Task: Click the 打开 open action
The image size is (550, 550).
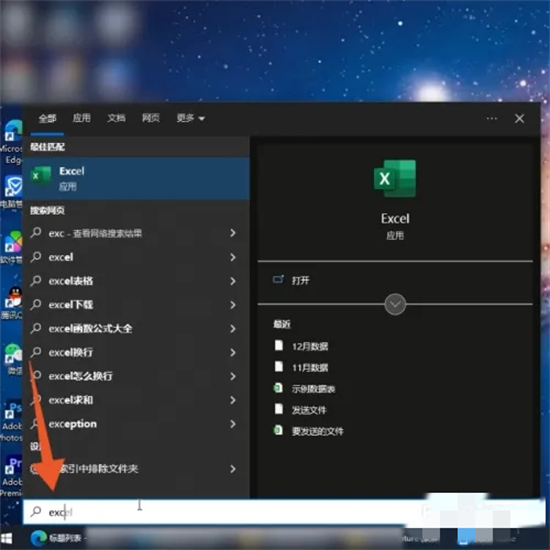Action: pos(300,280)
